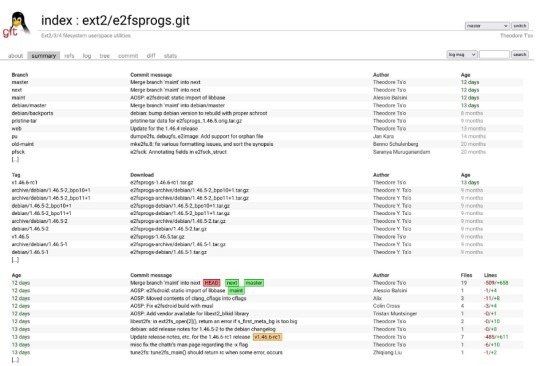The height and width of the screenshot is (366, 536).
Task: Click the green next branch label
Action: coord(232,283)
